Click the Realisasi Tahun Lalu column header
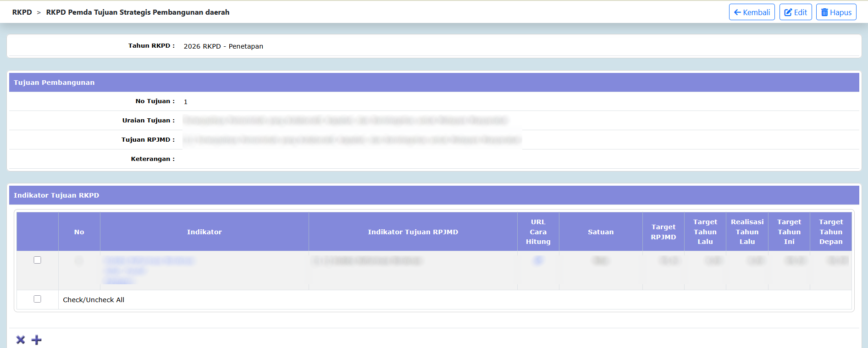The height and width of the screenshot is (348, 868). click(x=747, y=232)
